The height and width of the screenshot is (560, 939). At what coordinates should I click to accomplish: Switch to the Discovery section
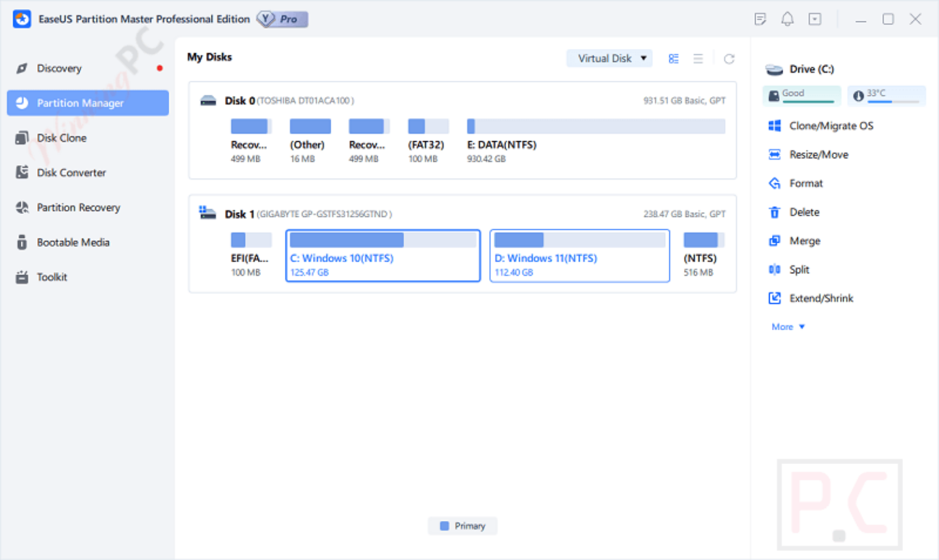(x=59, y=68)
